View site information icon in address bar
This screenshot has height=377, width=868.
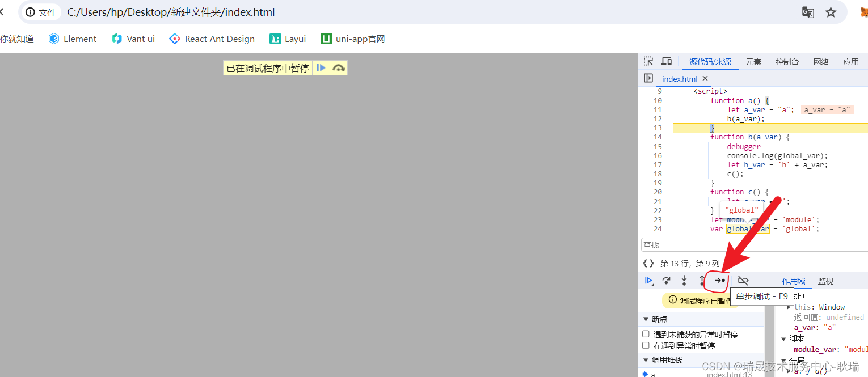pos(30,12)
